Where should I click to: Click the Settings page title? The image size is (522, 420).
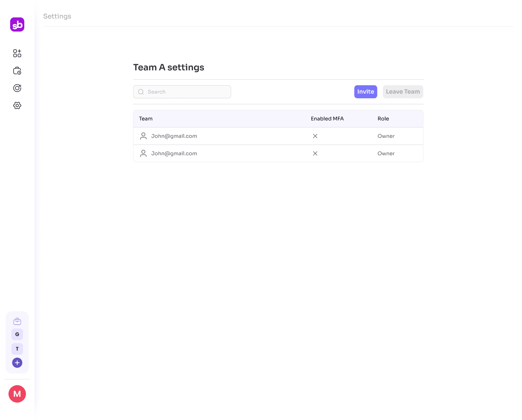coord(57,16)
